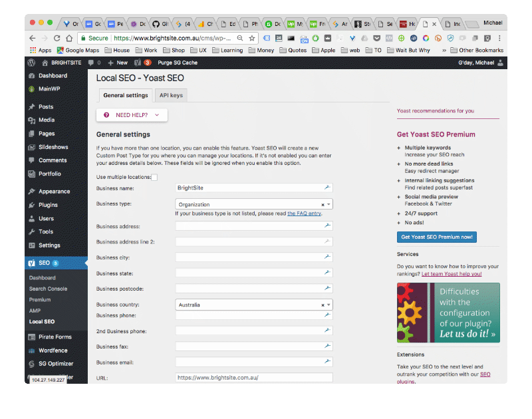Screen dimensions: 532x419
Task: Click the browser home icon
Action: (69, 39)
